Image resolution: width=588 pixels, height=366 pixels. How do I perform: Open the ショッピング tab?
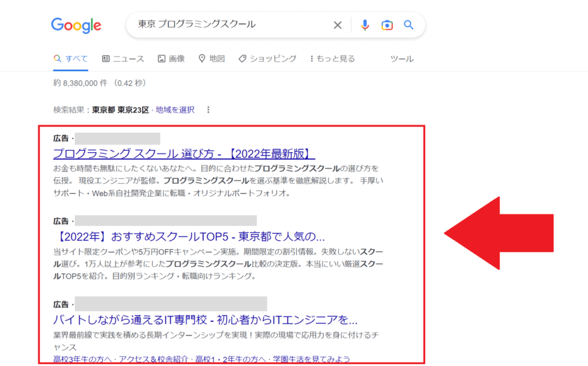pos(268,59)
